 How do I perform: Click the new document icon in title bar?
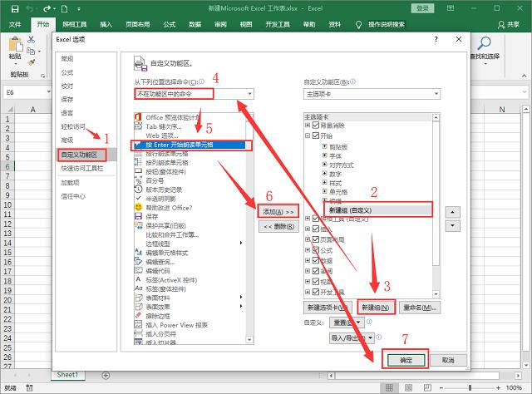tap(64, 9)
